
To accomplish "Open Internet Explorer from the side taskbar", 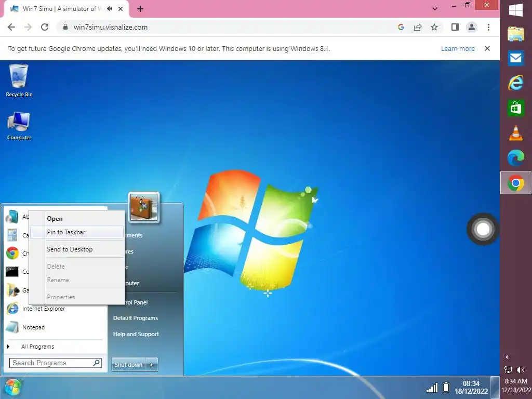I will point(516,83).
